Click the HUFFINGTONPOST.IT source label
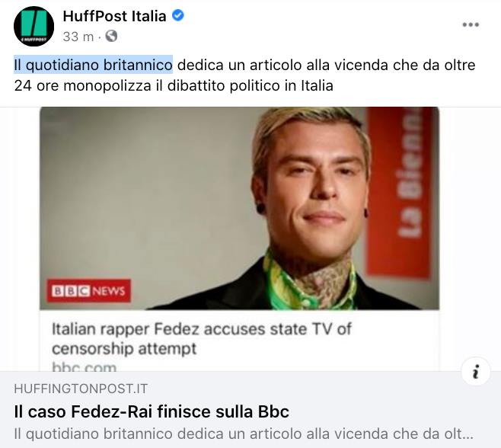Viewport: 501px width, 448px height. click(x=81, y=389)
